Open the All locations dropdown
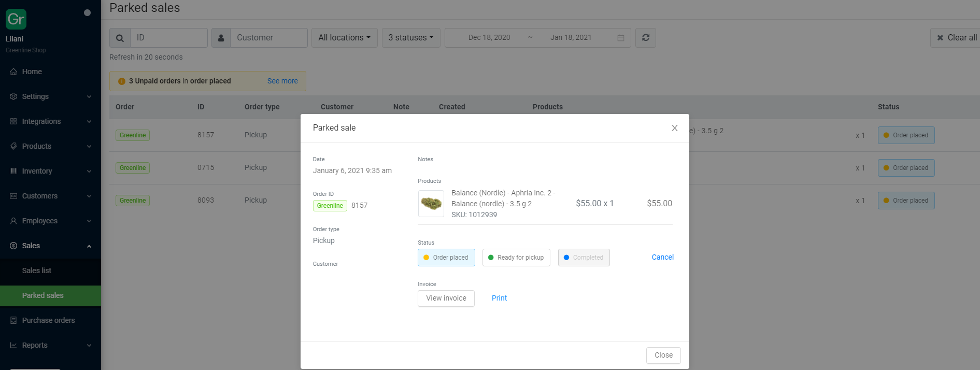The width and height of the screenshot is (980, 370). [344, 38]
